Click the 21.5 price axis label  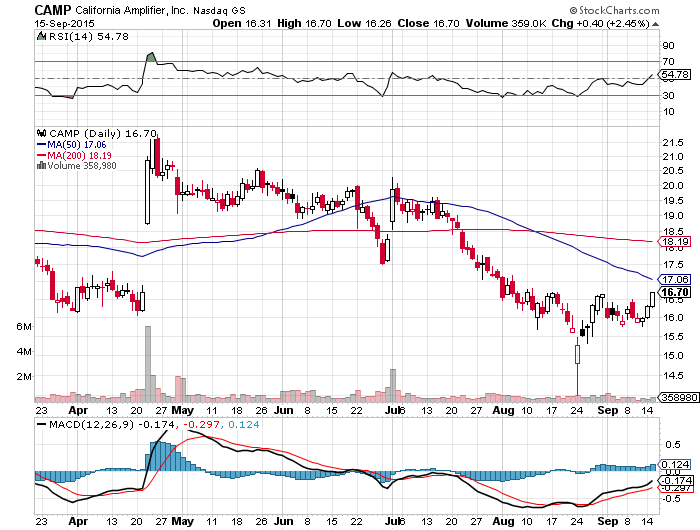[x=673, y=143]
